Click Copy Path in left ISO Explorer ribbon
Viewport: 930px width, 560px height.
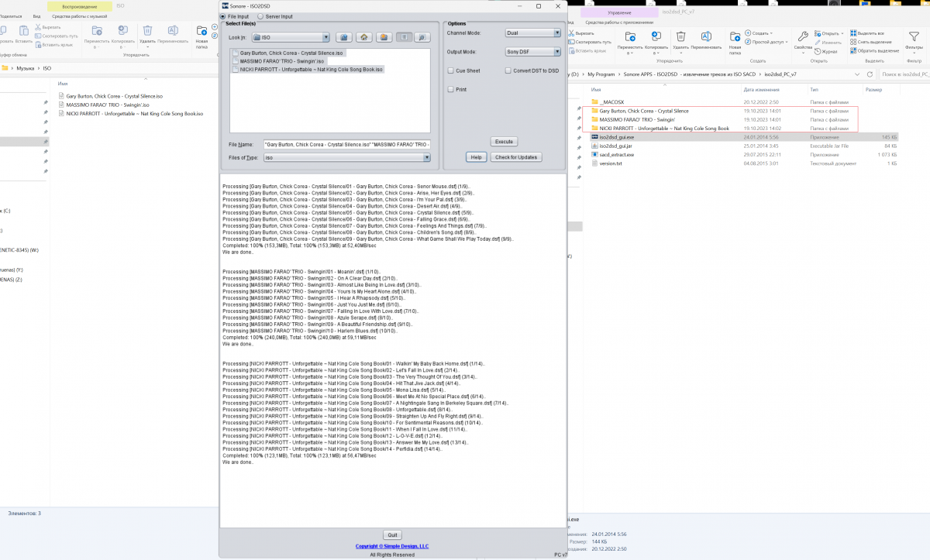(x=56, y=36)
